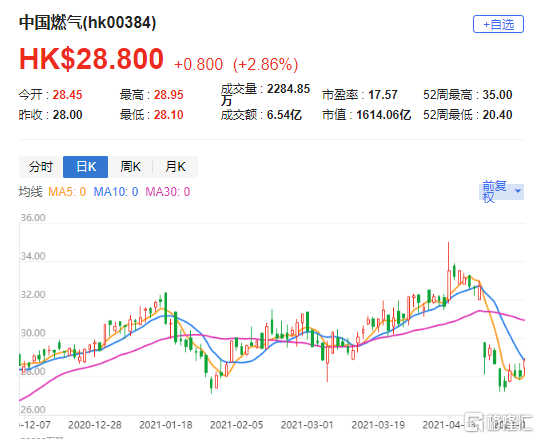The width and height of the screenshot is (539, 439).
Task: Click y-axis label 32.00
Action: [33, 295]
